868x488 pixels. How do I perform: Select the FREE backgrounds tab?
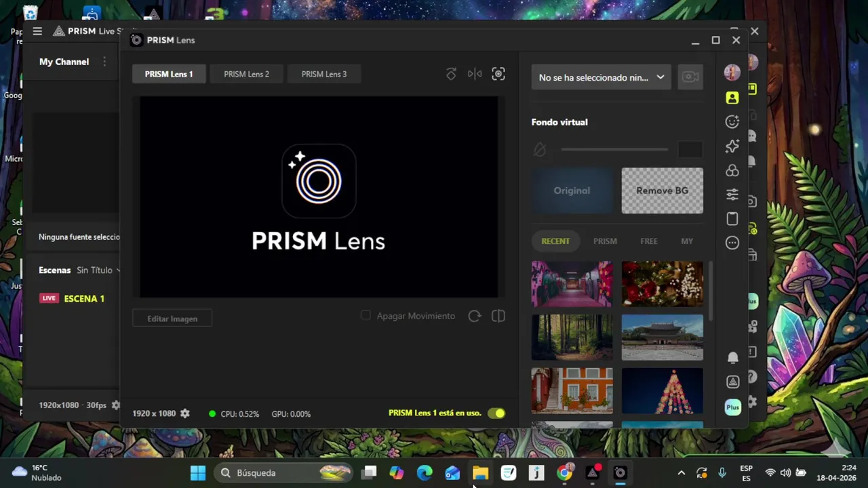(x=649, y=241)
